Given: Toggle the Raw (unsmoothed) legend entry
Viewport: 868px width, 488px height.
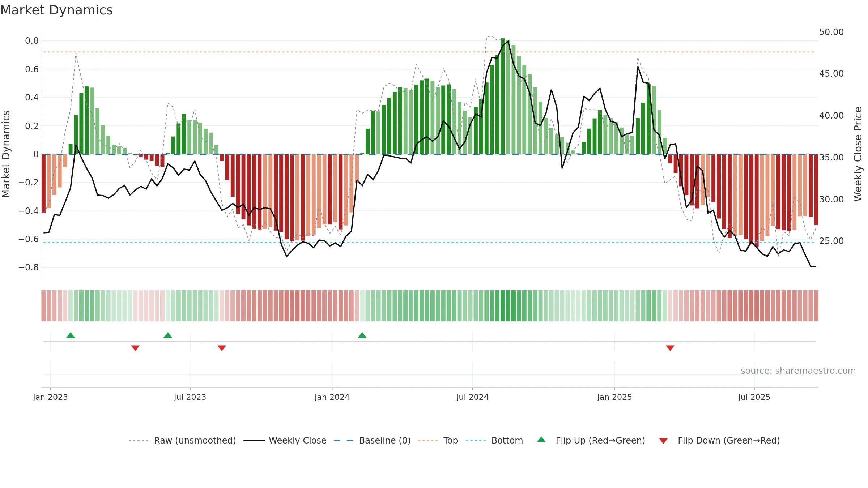Looking at the screenshot, I should click(182, 440).
